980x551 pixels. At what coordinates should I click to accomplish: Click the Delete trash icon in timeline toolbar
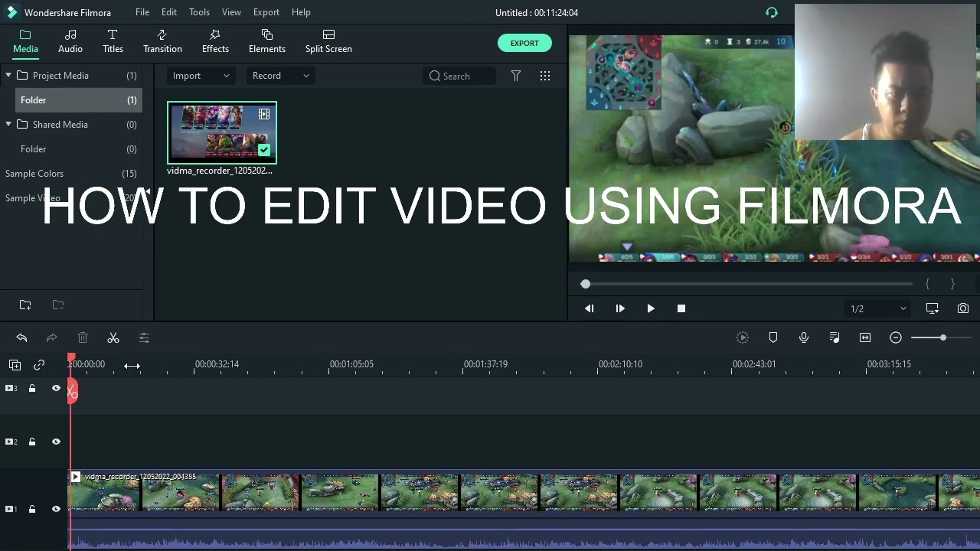click(83, 337)
